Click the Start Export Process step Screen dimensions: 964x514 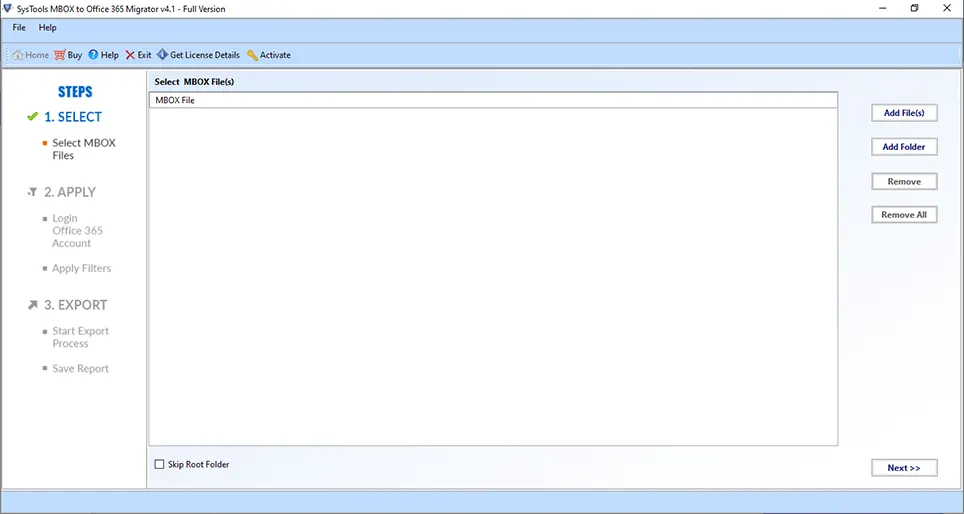point(81,337)
